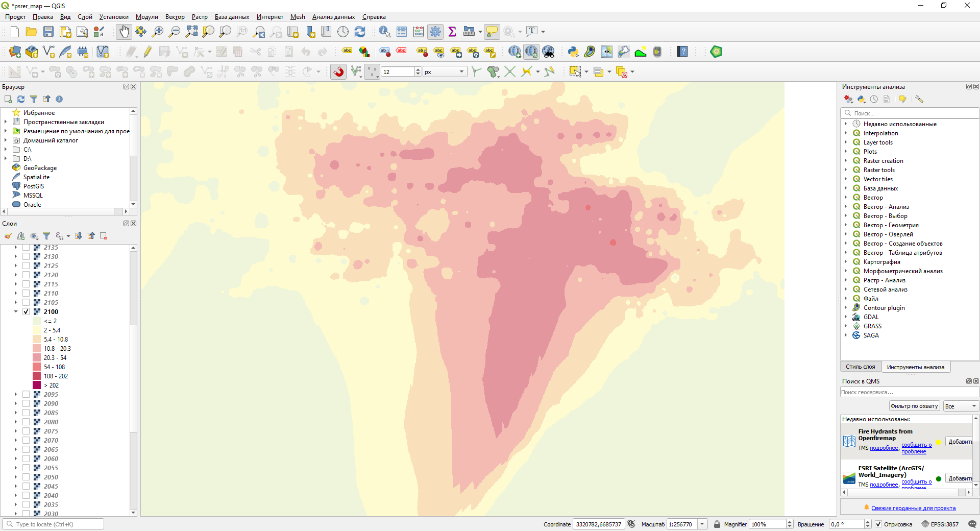The height and width of the screenshot is (531, 980).
Task: Open the scale dropdown in status bar
Action: (702, 524)
